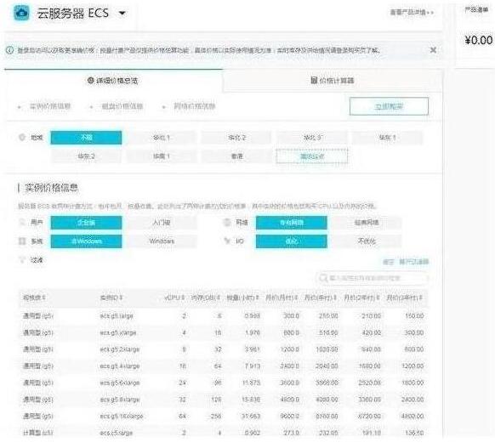The height and width of the screenshot is (448, 495).
Task: Click the 筛选 funnel filter icon
Action: click(x=22, y=260)
